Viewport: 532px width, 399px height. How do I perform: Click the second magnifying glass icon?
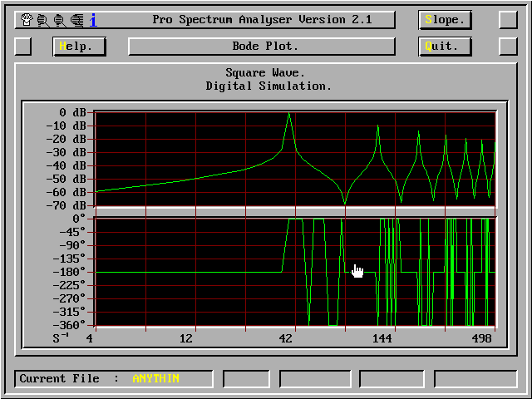60,20
